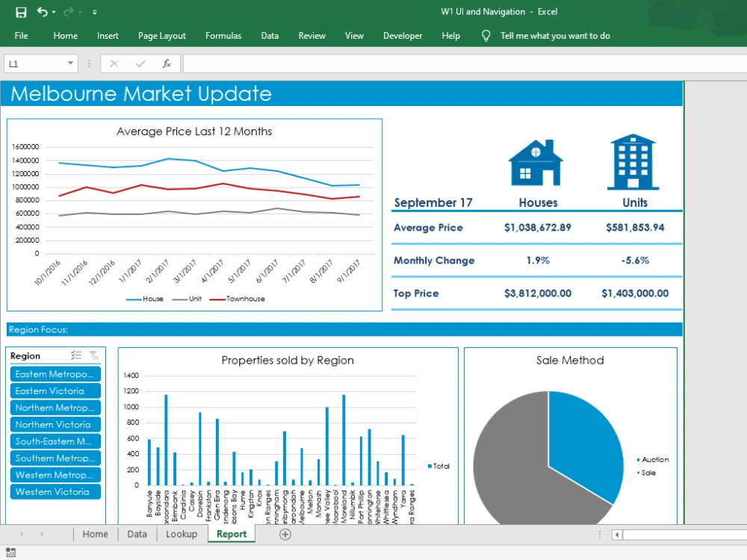Toggle the Western Metropolitan slicer item
The image size is (747, 560).
[x=55, y=475]
